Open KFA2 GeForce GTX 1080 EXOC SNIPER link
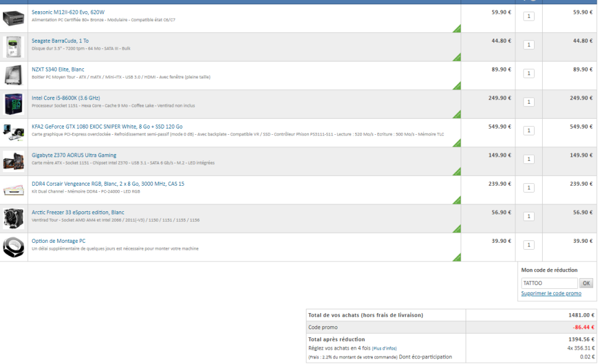Image resolution: width=598 pixels, height=364 pixels. 107,127
